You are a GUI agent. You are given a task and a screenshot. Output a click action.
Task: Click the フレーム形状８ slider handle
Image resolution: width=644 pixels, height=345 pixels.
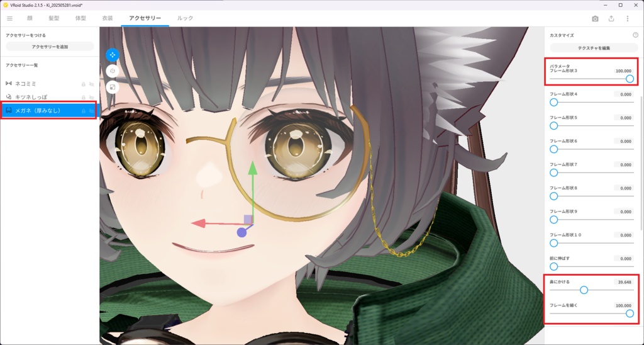pyautogui.click(x=553, y=196)
